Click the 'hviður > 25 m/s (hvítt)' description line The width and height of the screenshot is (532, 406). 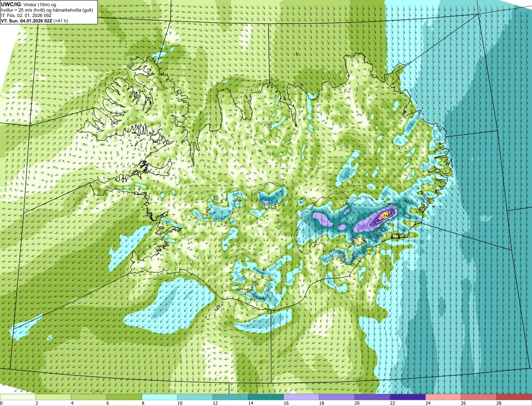pyautogui.click(x=47, y=10)
